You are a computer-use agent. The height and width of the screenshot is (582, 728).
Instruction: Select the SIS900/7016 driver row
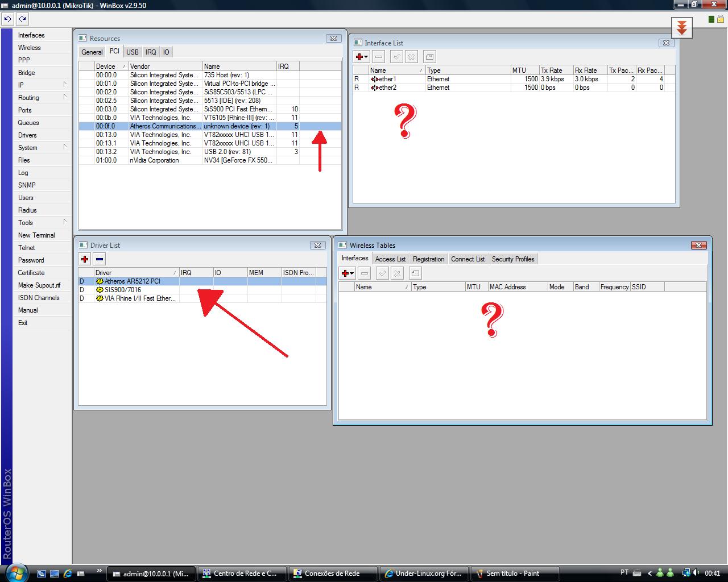pyautogui.click(x=202, y=290)
